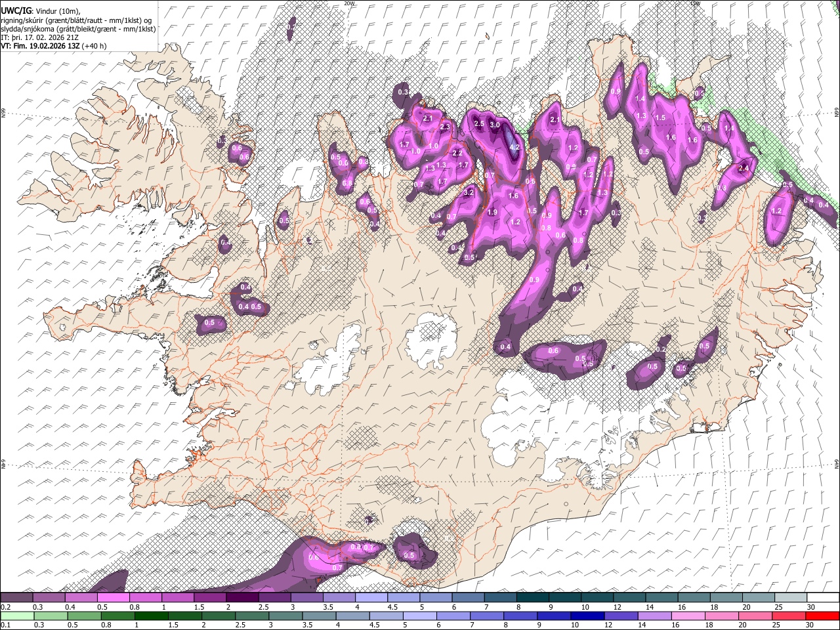This screenshot has width=840, height=630.
Task: Pick the 25 red-pink swatch, bottom legend row
Action: coord(789,616)
